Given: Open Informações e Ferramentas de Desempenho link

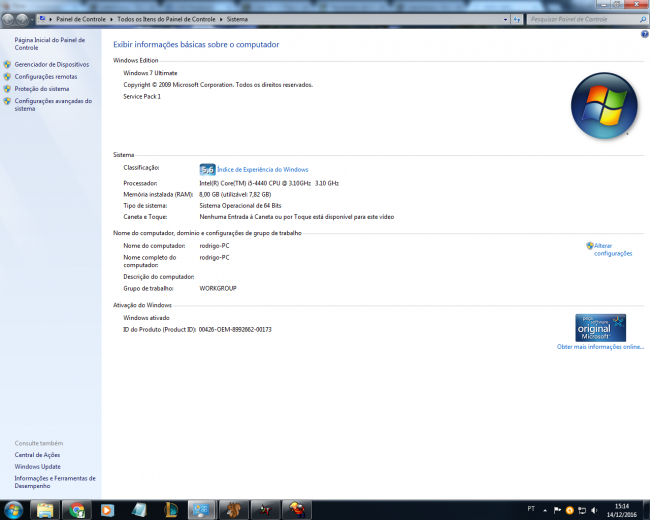Looking at the screenshot, I should pyautogui.click(x=55, y=482).
